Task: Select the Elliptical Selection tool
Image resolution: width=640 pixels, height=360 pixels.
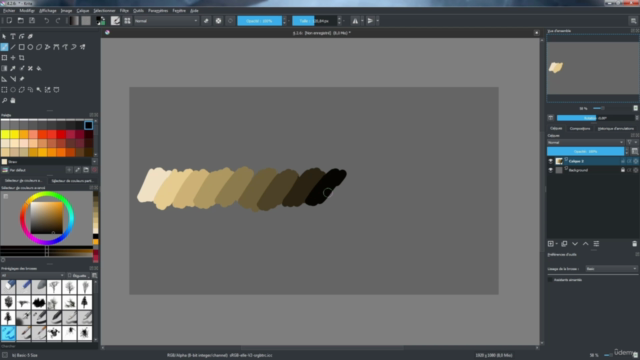Action: (13, 89)
